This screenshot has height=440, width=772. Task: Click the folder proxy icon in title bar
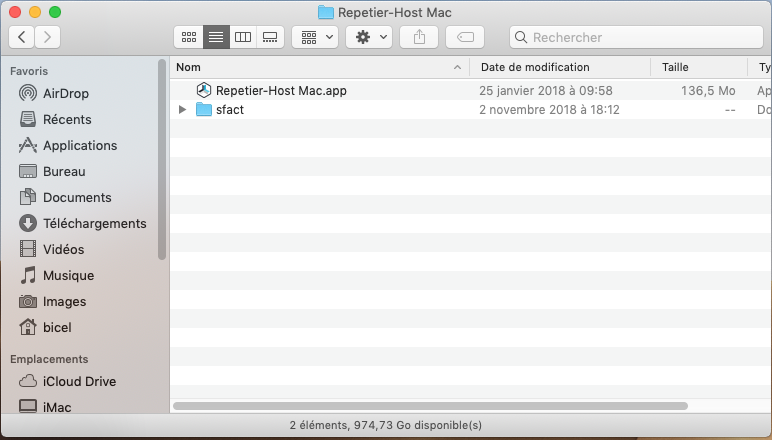pyautogui.click(x=325, y=12)
